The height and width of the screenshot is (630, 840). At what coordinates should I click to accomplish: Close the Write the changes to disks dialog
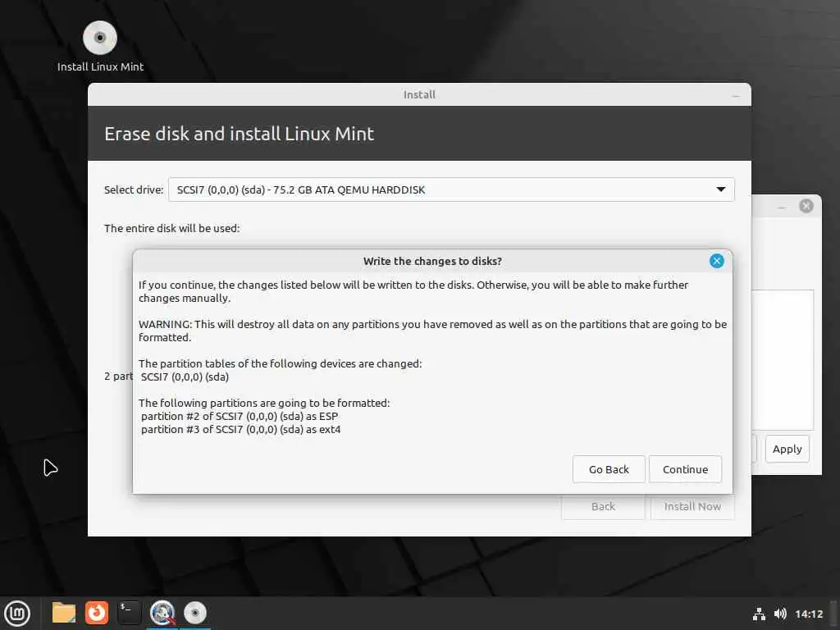click(717, 261)
